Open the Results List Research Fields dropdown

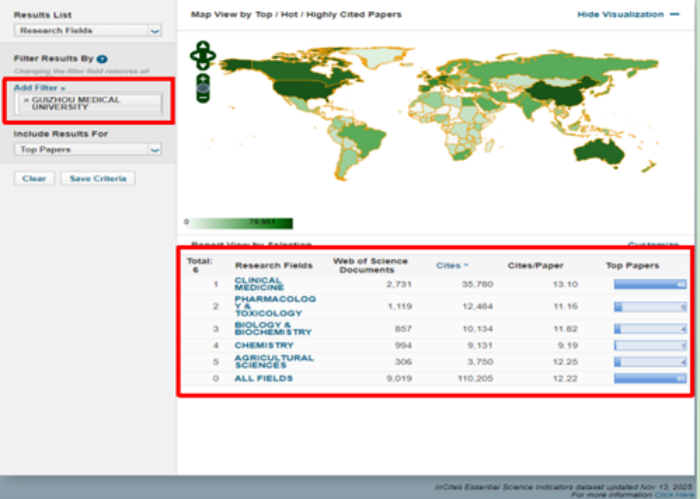click(154, 31)
